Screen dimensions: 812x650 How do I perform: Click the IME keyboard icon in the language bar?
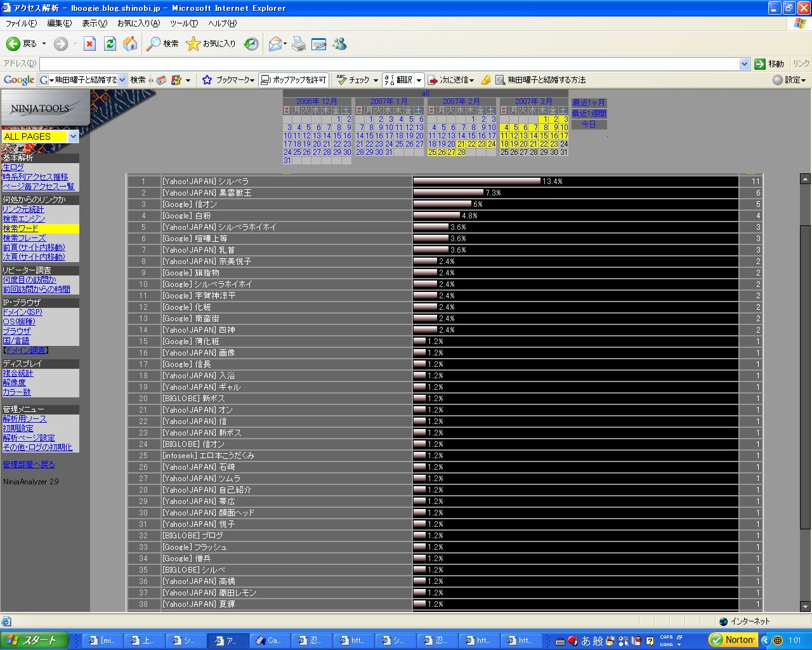coord(560,641)
